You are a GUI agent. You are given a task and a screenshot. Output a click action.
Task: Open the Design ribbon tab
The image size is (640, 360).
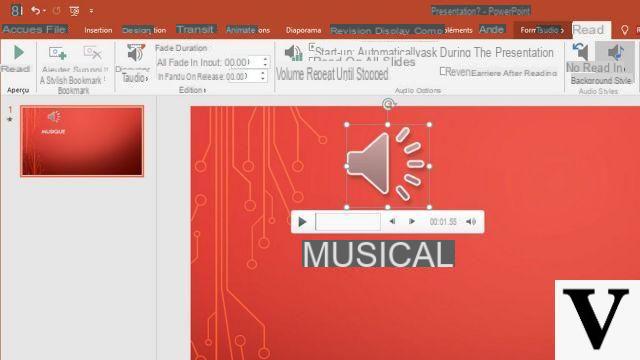tap(144, 30)
